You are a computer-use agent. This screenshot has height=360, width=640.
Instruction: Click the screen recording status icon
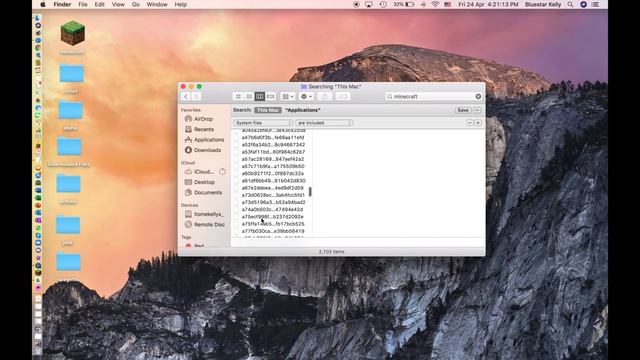[356, 4]
